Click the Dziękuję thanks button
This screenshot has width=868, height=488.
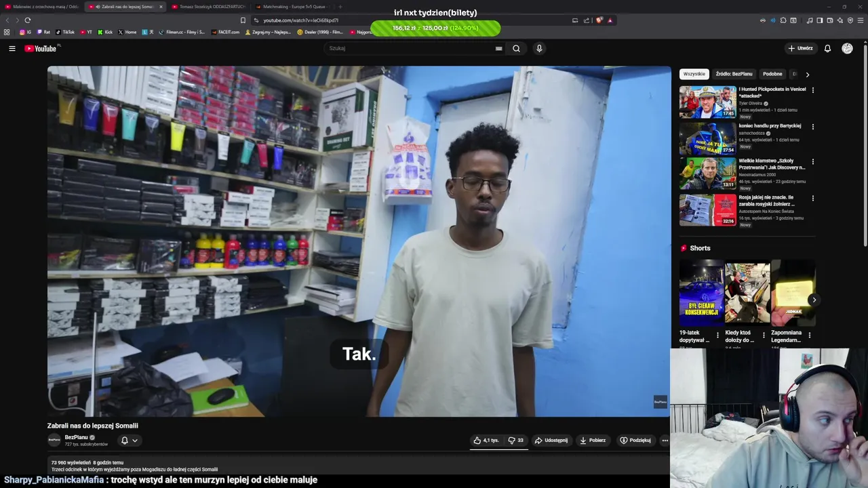click(635, 441)
